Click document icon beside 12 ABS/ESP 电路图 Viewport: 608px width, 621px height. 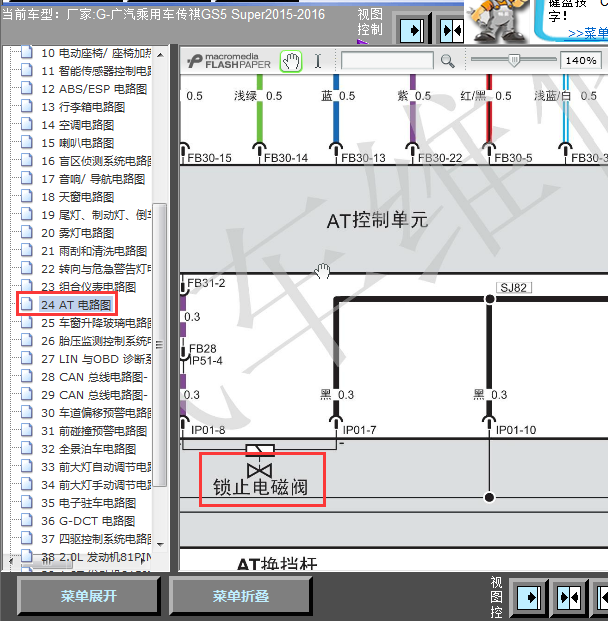(27, 88)
